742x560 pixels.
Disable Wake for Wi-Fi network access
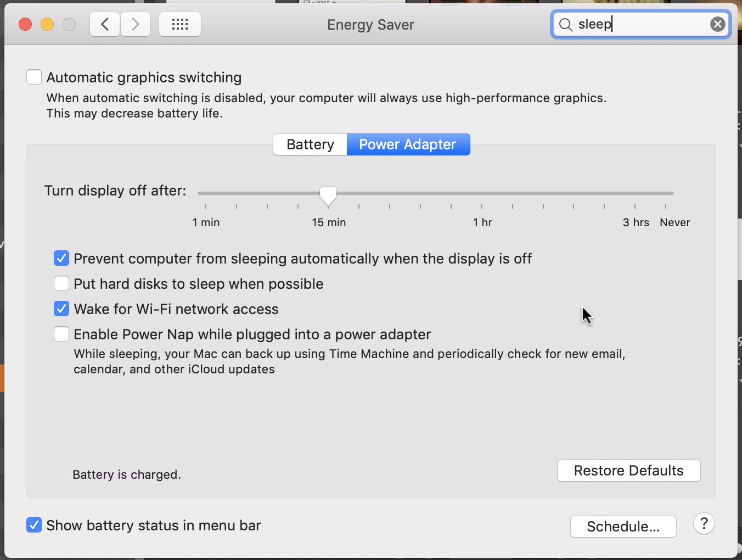coord(61,309)
